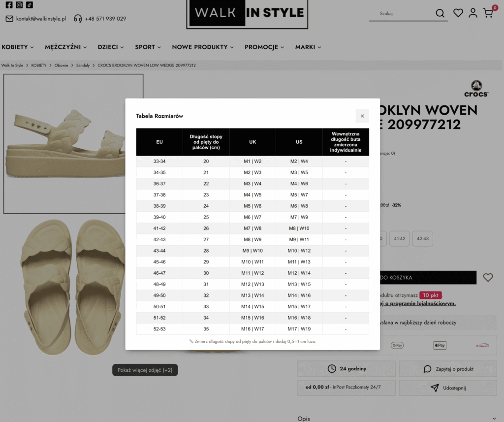This screenshot has height=422, width=504.
Task: Open the side-view sandal main image
Action: (64, 144)
